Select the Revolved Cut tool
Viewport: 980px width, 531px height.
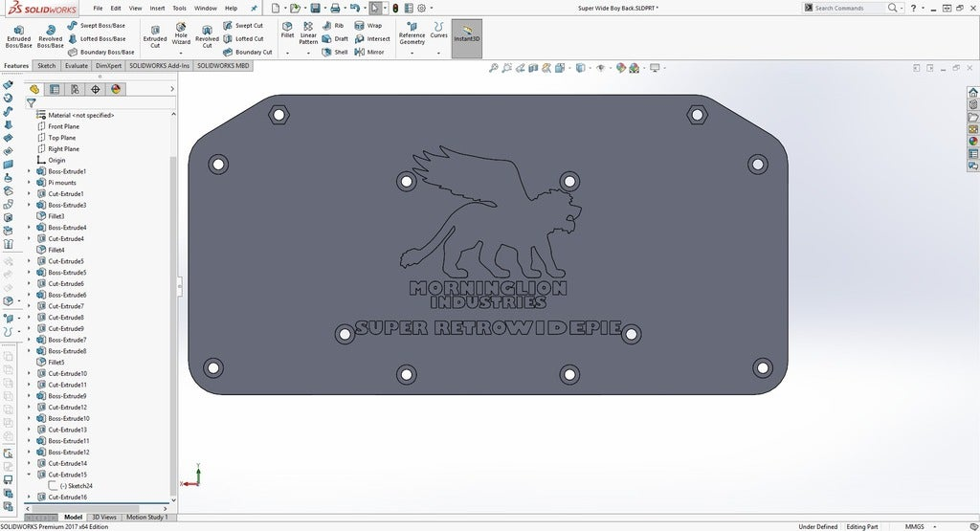207,37
